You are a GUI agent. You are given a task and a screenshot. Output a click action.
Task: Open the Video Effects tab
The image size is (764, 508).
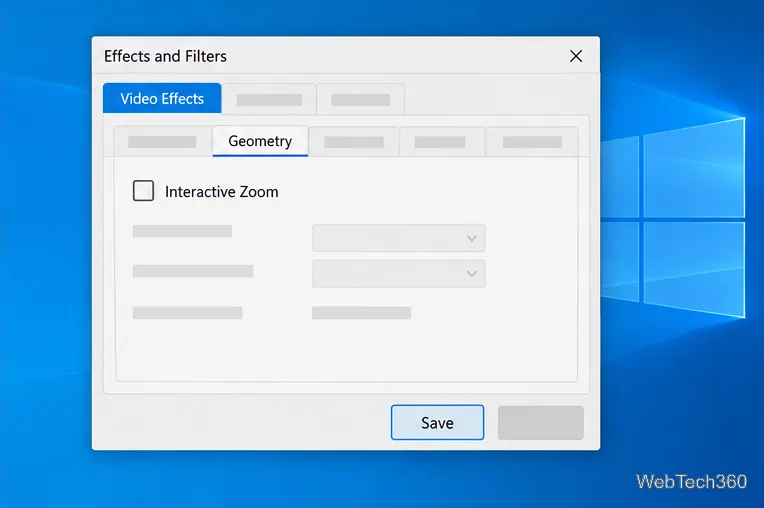tap(162, 98)
